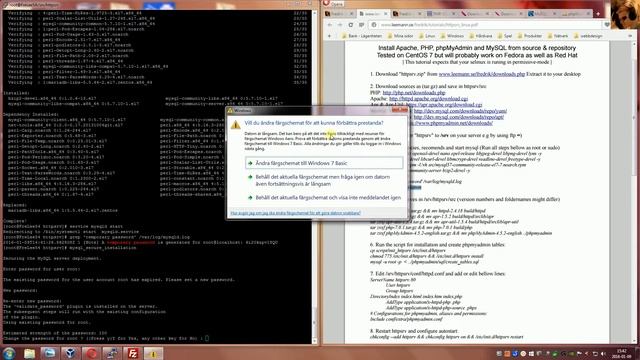
Task: Open the "Linux" bookmark folder
Action: tap(427, 36)
